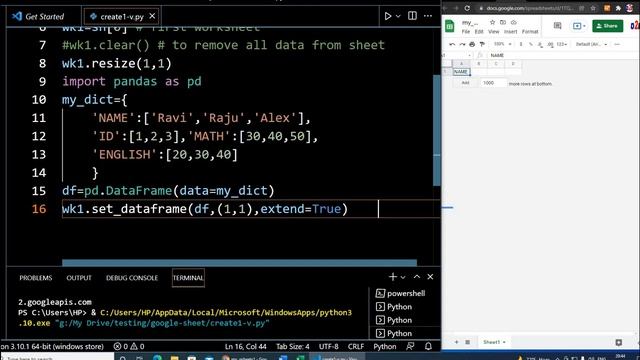Split the editor to the right

coord(413,16)
